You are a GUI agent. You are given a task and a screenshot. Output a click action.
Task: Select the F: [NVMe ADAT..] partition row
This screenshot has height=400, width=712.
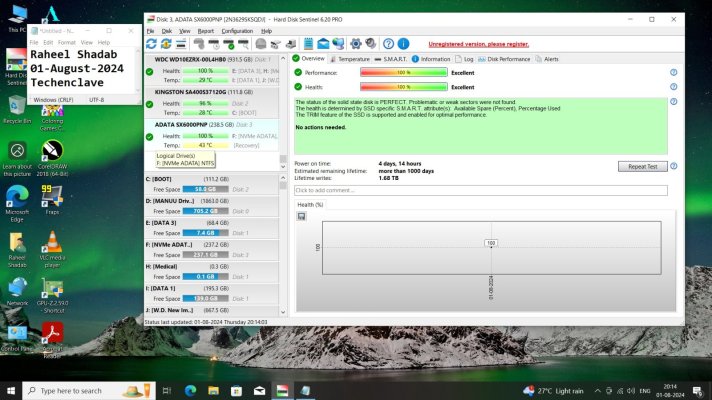(x=212, y=250)
